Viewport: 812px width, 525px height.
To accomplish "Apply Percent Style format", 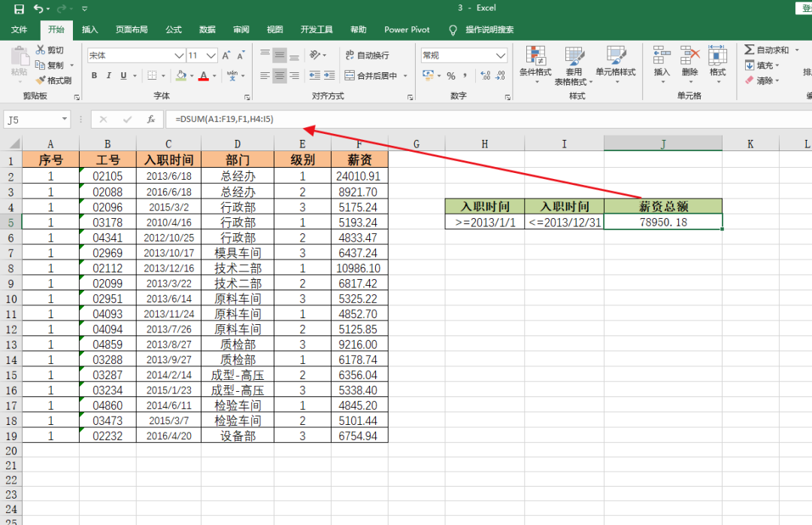I will [451, 76].
